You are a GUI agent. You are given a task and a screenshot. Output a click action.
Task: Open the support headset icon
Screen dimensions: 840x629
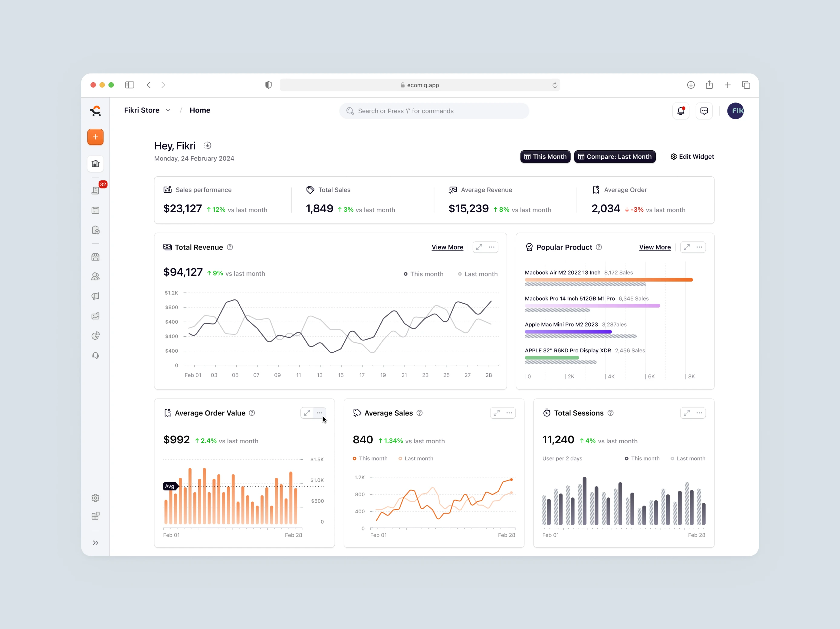(x=95, y=355)
